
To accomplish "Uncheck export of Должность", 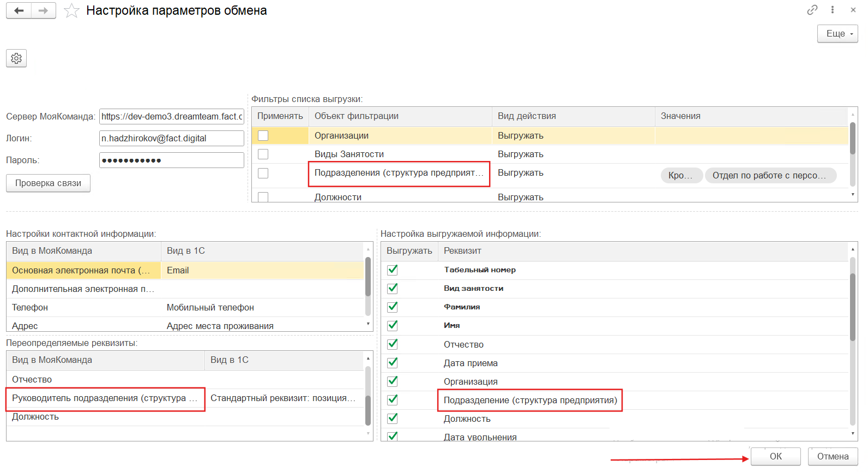I will point(393,419).
